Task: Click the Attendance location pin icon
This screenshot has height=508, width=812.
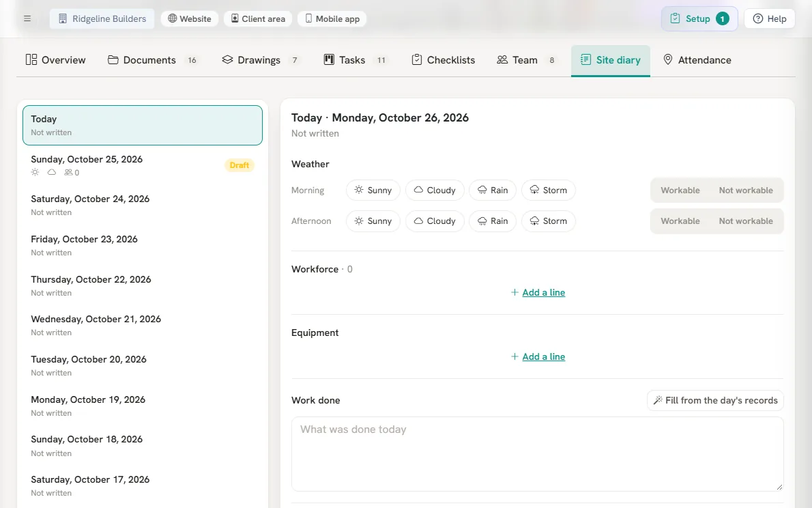Action: click(x=668, y=59)
